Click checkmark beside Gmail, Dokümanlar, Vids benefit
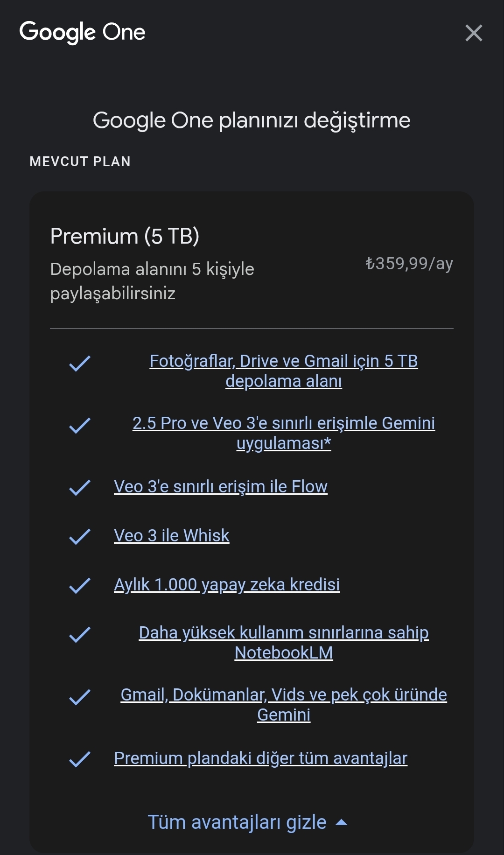504x855 pixels. 80,697
